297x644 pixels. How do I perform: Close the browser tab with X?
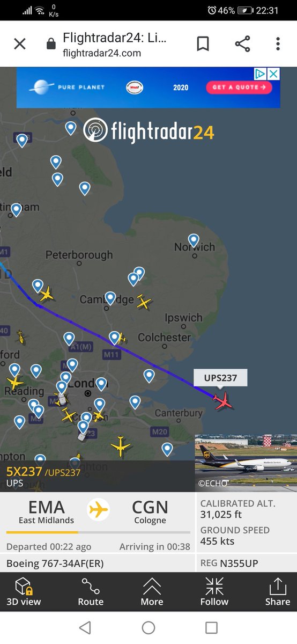coord(19,44)
